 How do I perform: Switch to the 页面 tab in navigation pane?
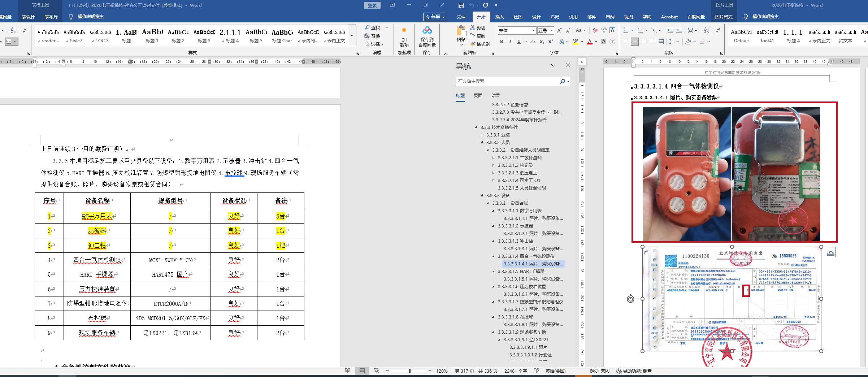click(x=478, y=96)
